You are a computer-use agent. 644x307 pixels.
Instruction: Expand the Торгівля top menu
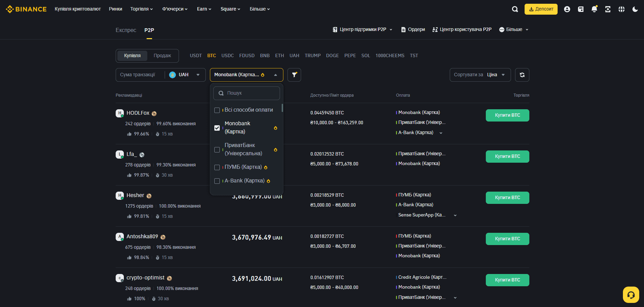[x=142, y=9]
